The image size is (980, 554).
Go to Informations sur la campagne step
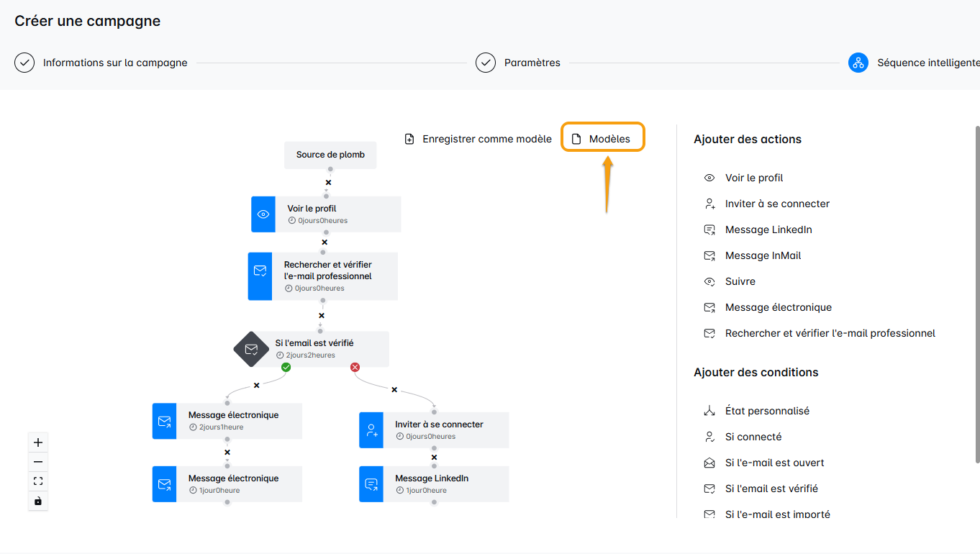click(114, 63)
